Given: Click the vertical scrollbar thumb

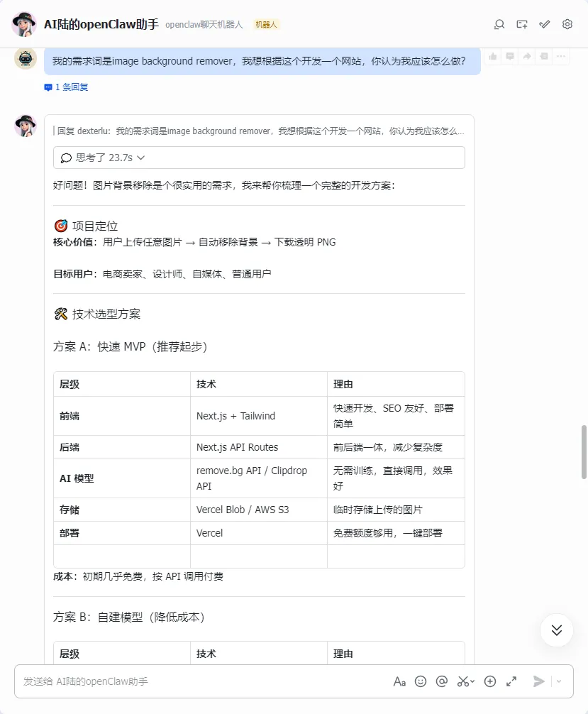Looking at the screenshot, I should pyautogui.click(x=584, y=452).
